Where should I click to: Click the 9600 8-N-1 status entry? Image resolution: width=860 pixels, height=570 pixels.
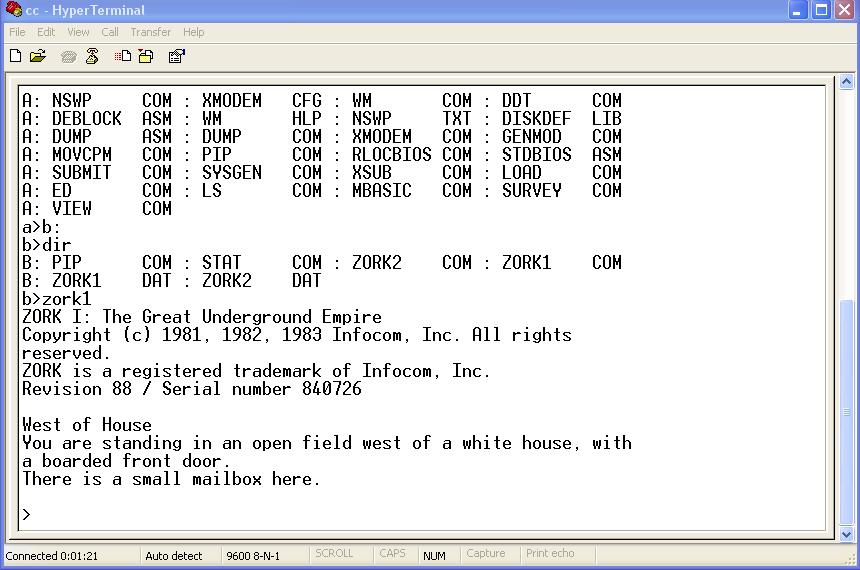[253, 556]
